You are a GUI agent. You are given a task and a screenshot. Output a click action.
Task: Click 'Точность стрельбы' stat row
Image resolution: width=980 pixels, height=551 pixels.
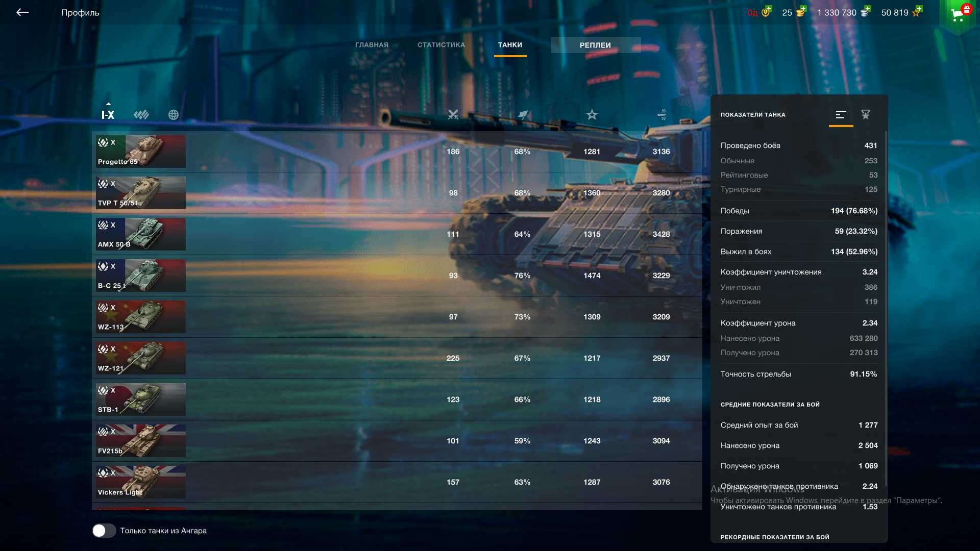[799, 374]
